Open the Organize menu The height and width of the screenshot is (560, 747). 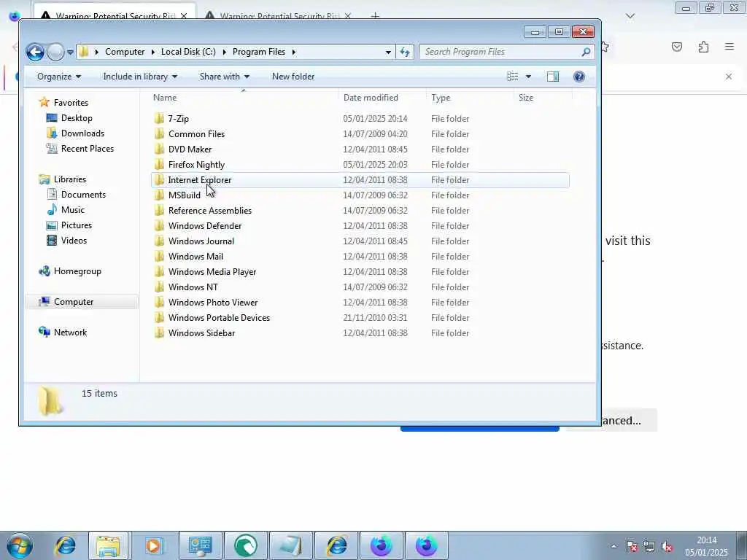[59, 77]
